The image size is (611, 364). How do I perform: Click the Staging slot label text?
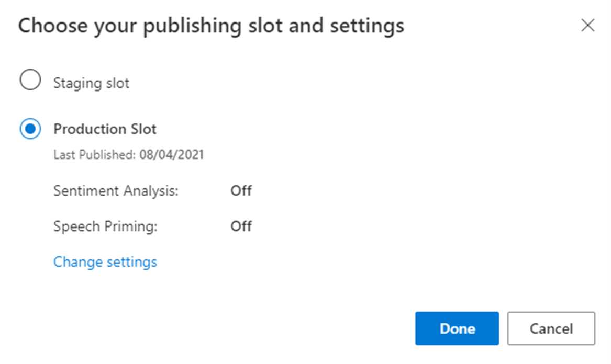point(91,83)
